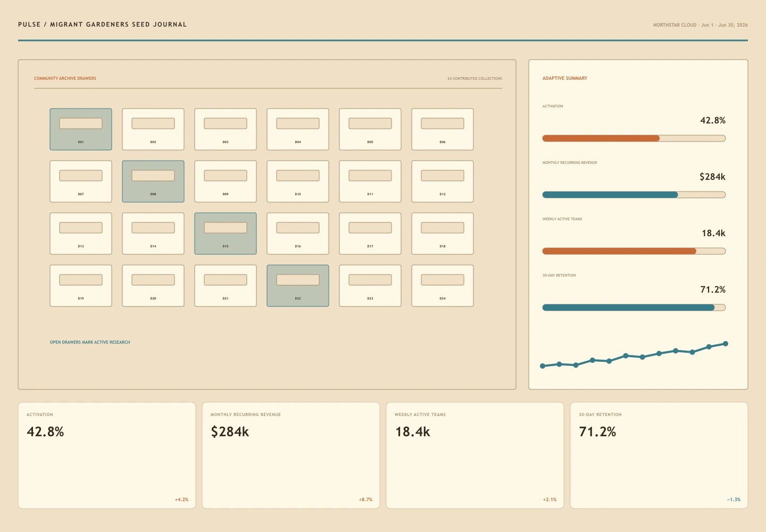Toggle archive drawer D06
The height and width of the screenshot is (532, 766).
pyautogui.click(x=443, y=129)
